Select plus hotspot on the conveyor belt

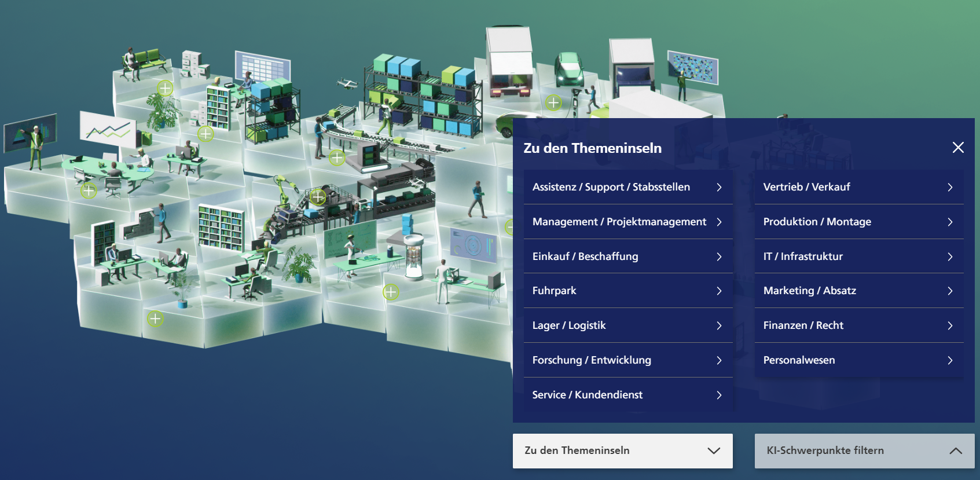pyautogui.click(x=337, y=157)
